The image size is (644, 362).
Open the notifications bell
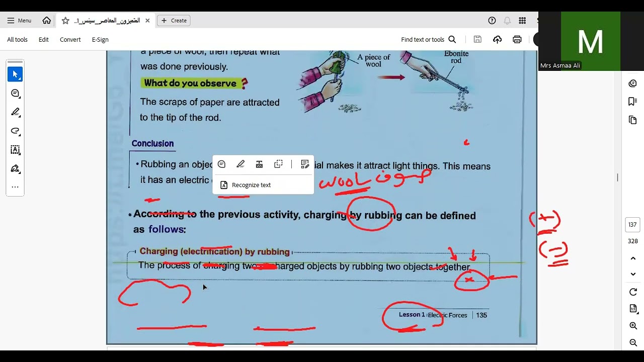(507, 21)
